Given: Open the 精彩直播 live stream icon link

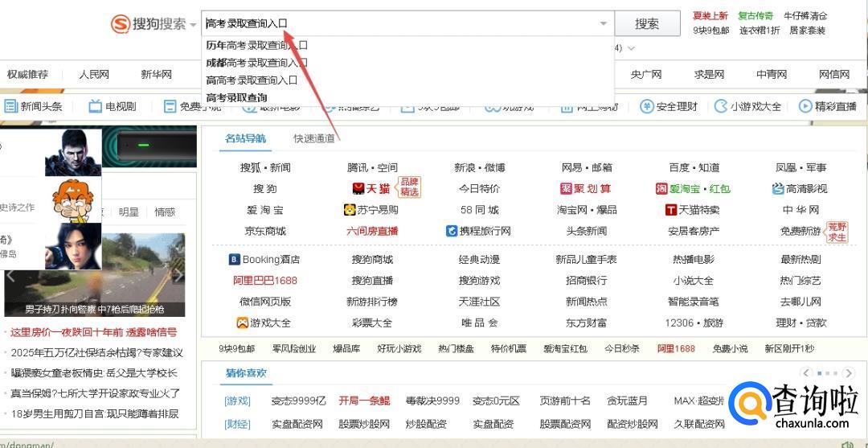Looking at the screenshot, I should click(x=805, y=106).
